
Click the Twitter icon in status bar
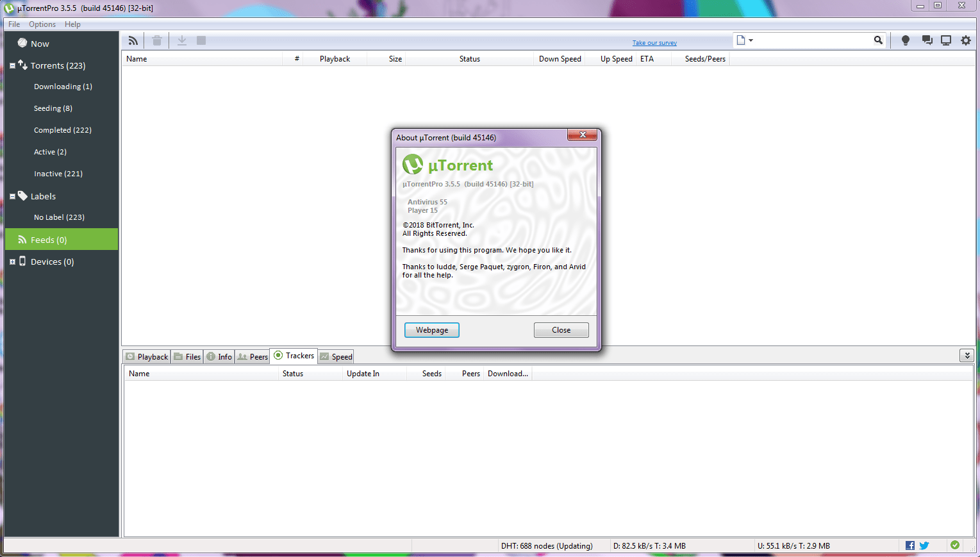coord(924,545)
